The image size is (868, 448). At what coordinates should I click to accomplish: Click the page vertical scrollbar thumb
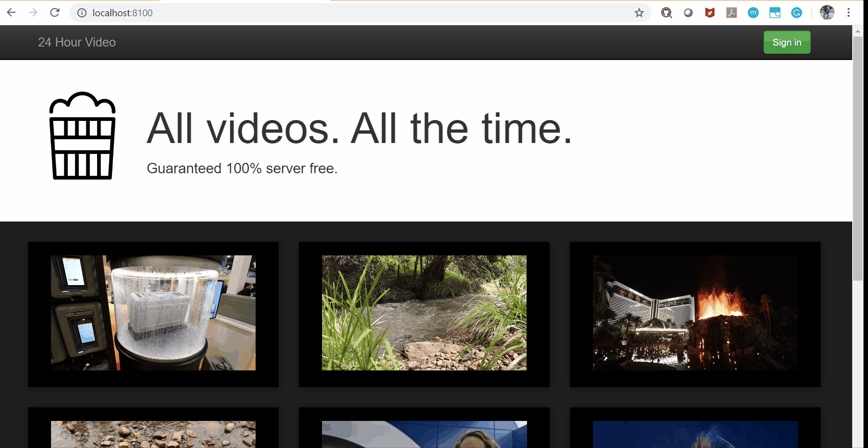pos(858,159)
